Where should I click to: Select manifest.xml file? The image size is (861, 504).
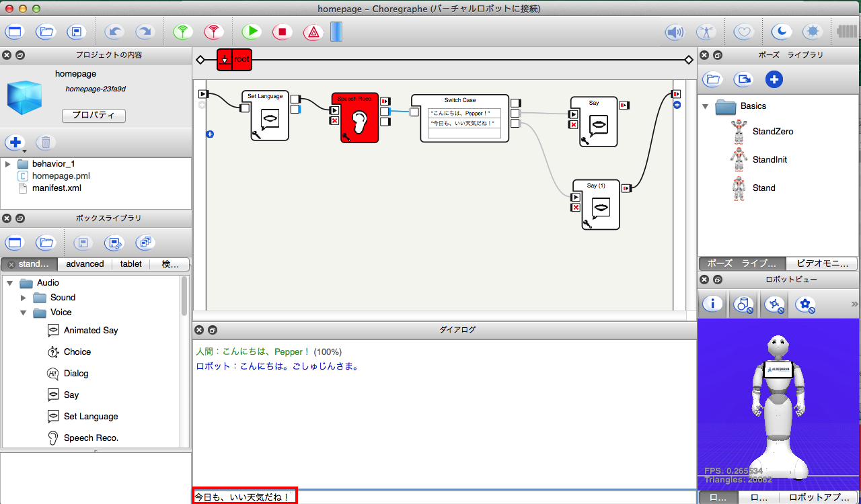(x=57, y=188)
